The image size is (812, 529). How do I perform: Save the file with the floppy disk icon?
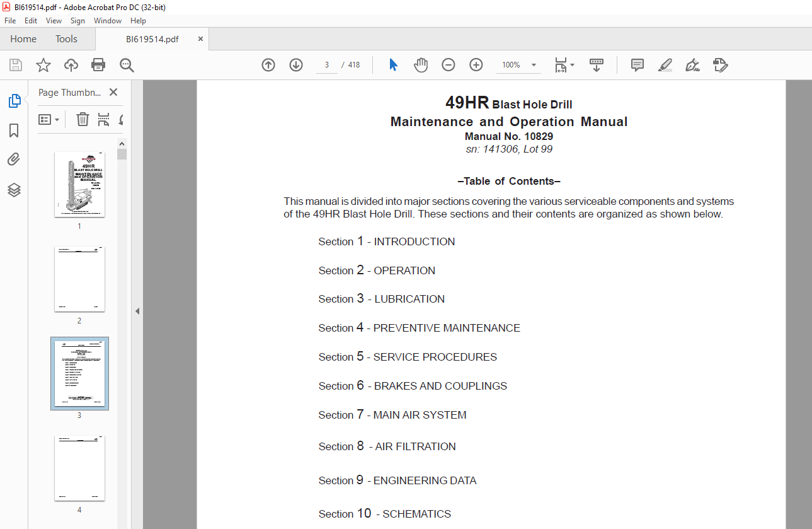[16, 65]
